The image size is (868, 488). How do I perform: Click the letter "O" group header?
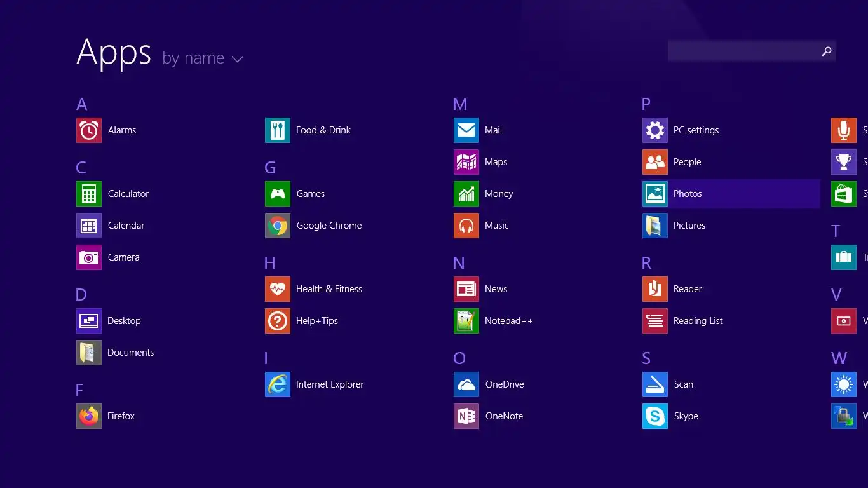[x=459, y=358]
